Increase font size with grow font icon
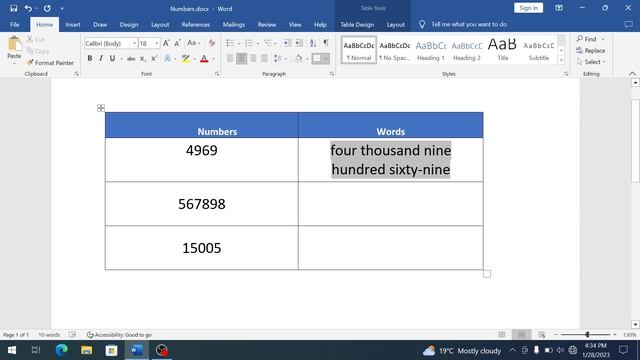Viewport: 640px width, 360px height. tap(166, 43)
